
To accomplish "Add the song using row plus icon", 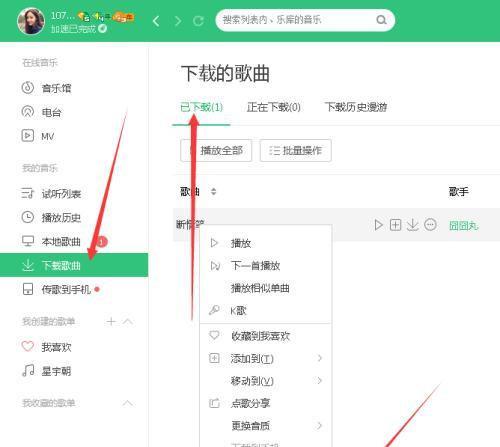I will [396, 225].
